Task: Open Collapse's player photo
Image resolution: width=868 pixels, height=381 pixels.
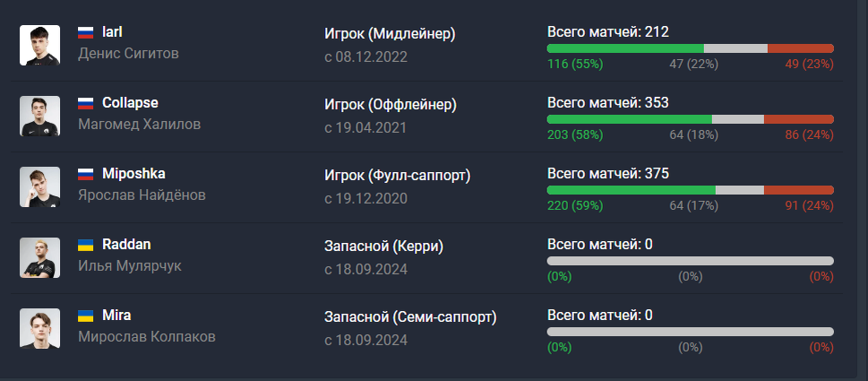Action: 39,117
